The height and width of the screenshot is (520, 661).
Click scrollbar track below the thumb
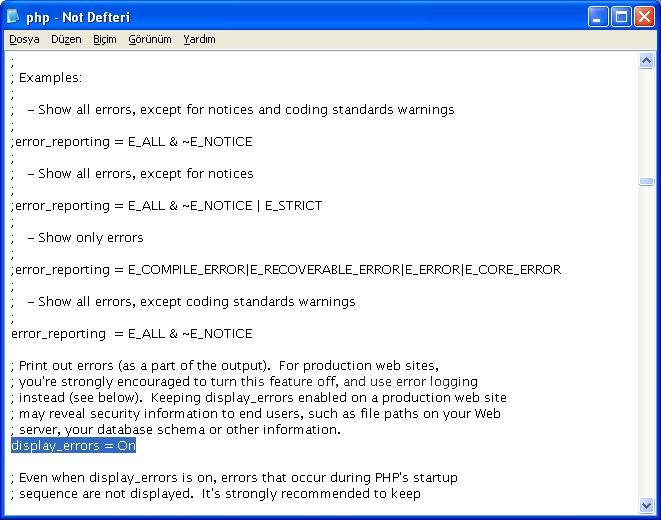[x=646, y=350]
